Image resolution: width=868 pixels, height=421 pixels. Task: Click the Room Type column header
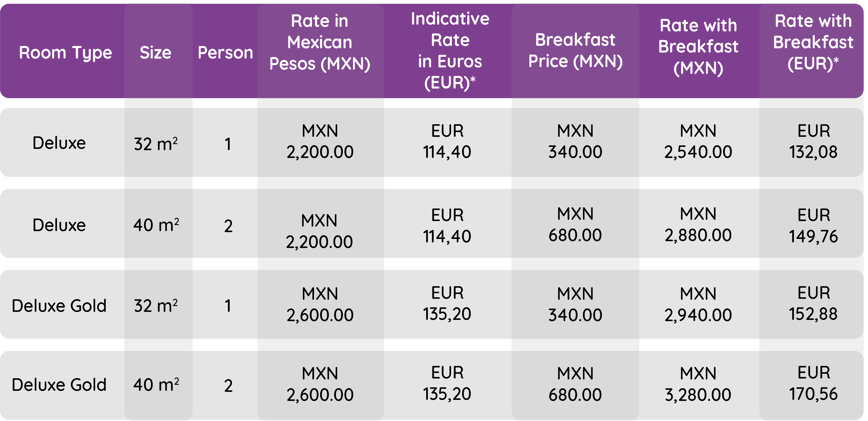(65, 53)
